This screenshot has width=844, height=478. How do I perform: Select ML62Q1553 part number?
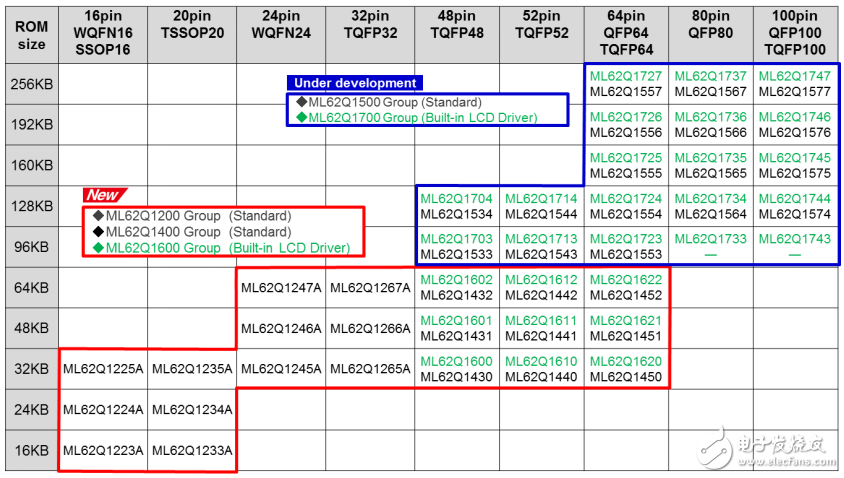click(x=625, y=254)
